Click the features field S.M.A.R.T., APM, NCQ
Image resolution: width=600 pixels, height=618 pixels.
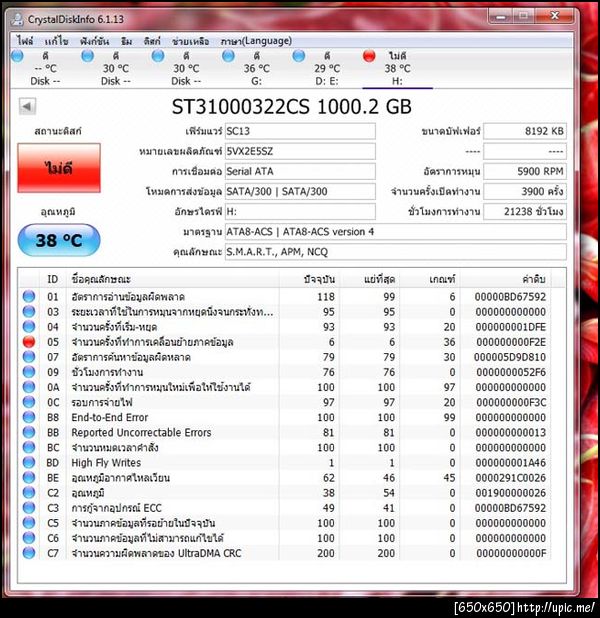point(395,252)
